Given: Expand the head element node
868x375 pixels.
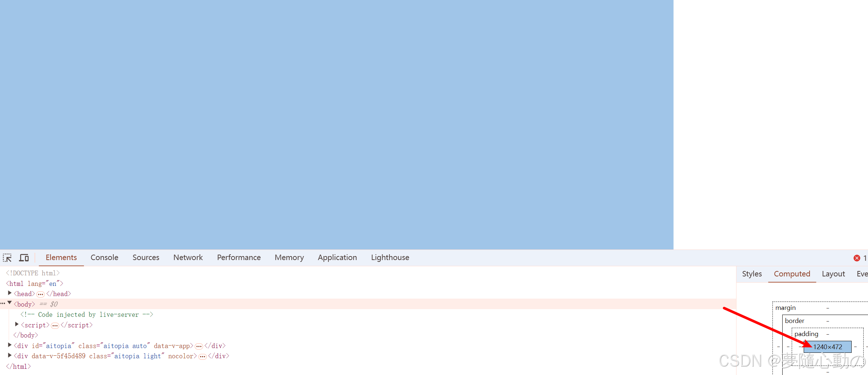Looking at the screenshot, I should [x=10, y=293].
